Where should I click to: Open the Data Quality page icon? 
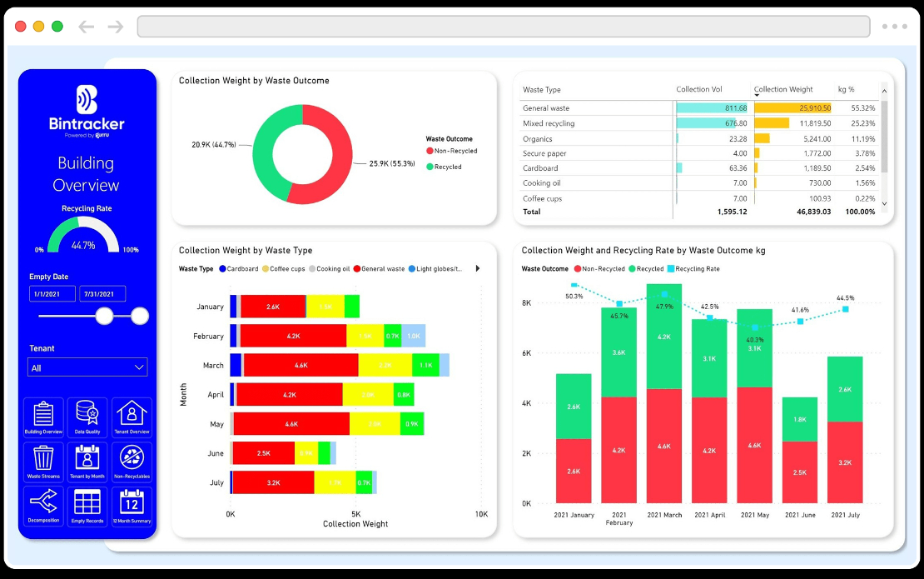pyautogui.click(x=87, y=417)
